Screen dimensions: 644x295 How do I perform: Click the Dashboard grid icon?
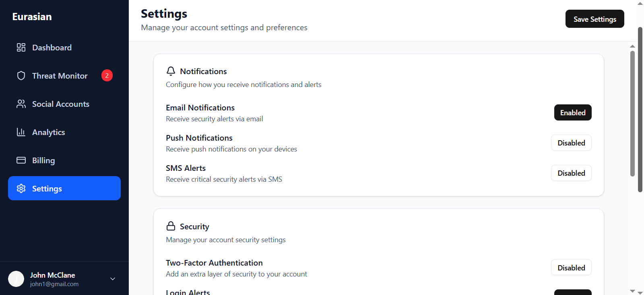coord(21,48)
